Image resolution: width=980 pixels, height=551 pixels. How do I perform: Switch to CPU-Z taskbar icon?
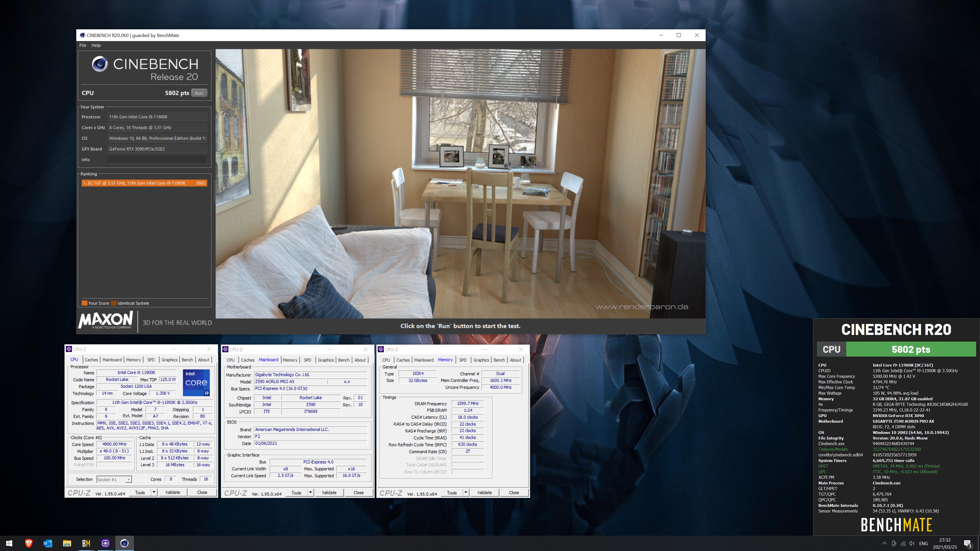coord(105,543)
